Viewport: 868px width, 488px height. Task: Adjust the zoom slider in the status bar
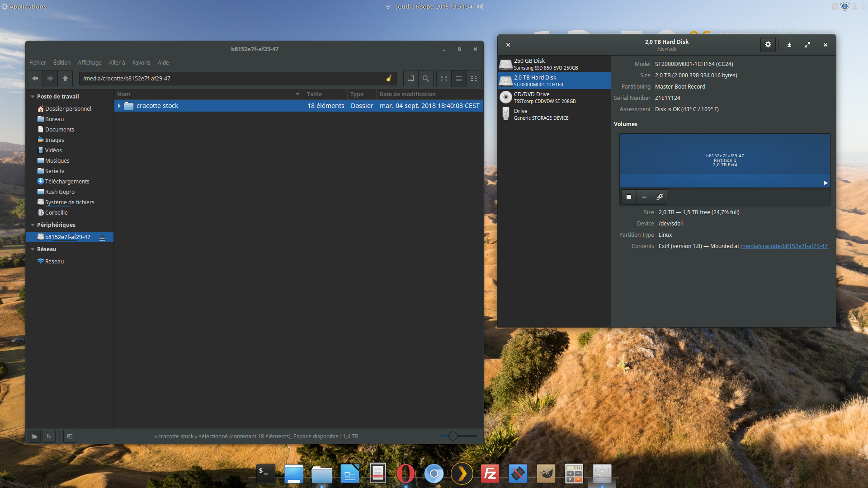pyautogui.click(x=453, y=436)
